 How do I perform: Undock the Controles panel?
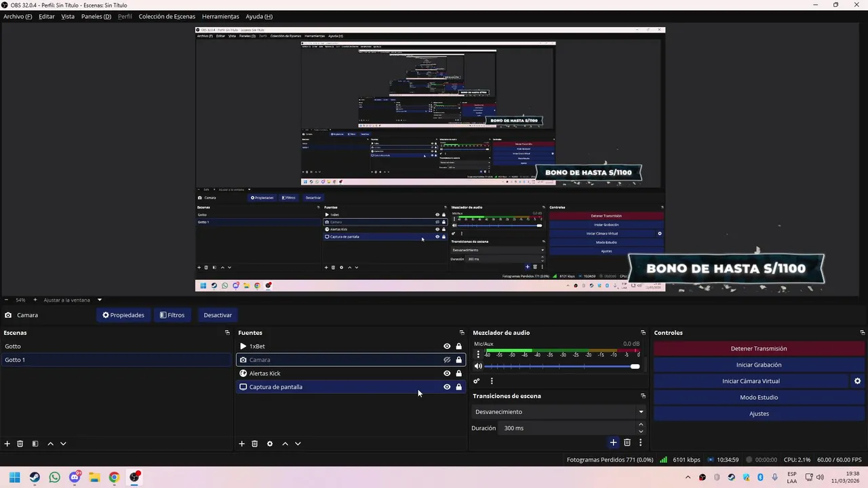click(x=862, y=333)
